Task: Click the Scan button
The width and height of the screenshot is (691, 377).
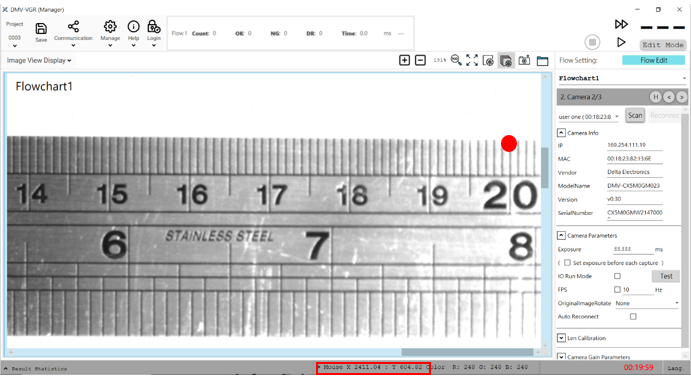Action: click(x=635, y=116)
